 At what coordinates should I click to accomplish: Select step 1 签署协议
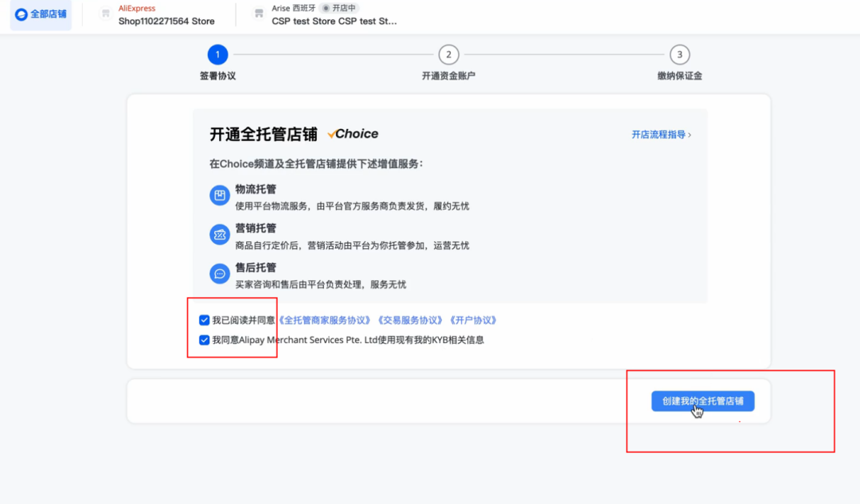pos(217,55)
